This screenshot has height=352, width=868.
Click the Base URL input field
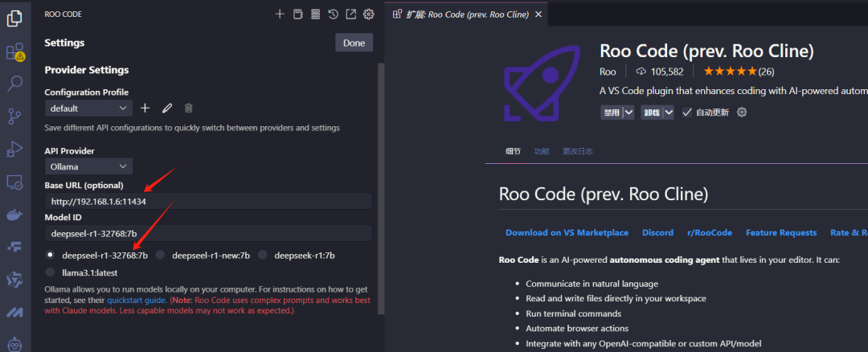[x=208, y=201]
